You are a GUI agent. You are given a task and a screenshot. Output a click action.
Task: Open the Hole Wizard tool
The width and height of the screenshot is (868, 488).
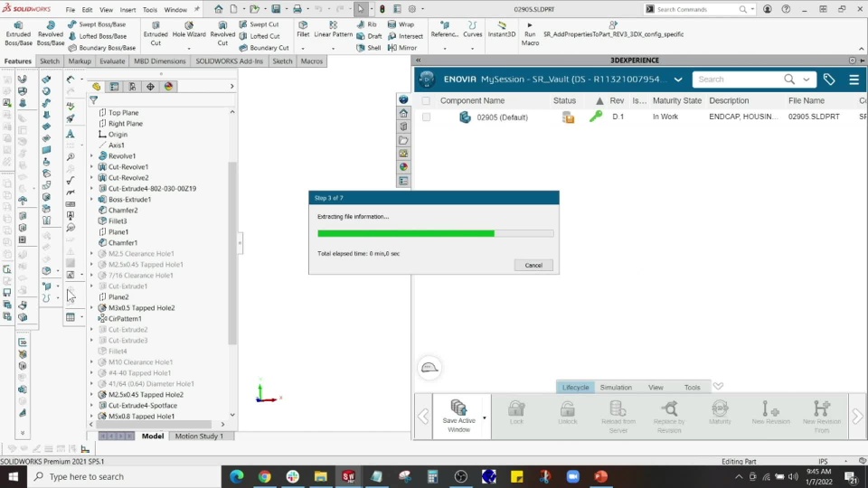[x=189, y=30]
